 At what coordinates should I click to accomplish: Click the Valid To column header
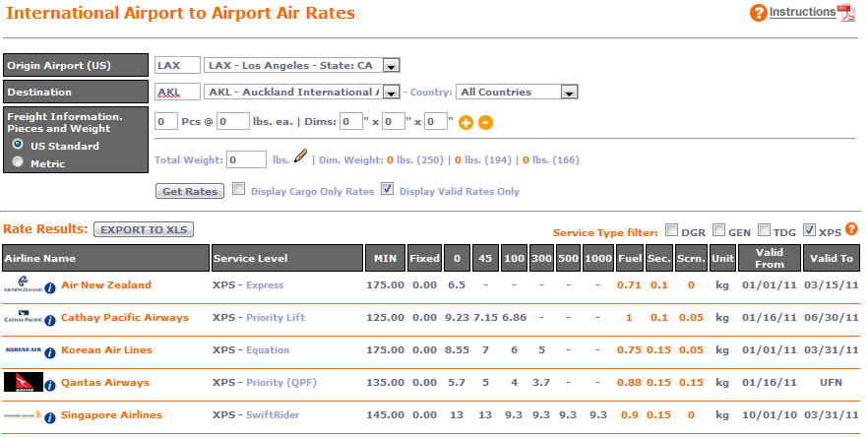(x=832, y=258)
